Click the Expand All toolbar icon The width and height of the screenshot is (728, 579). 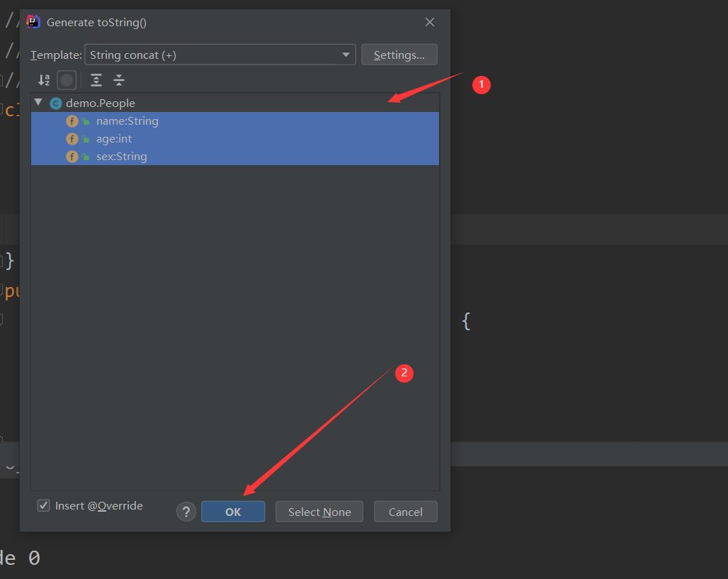[x=96, y=80]
